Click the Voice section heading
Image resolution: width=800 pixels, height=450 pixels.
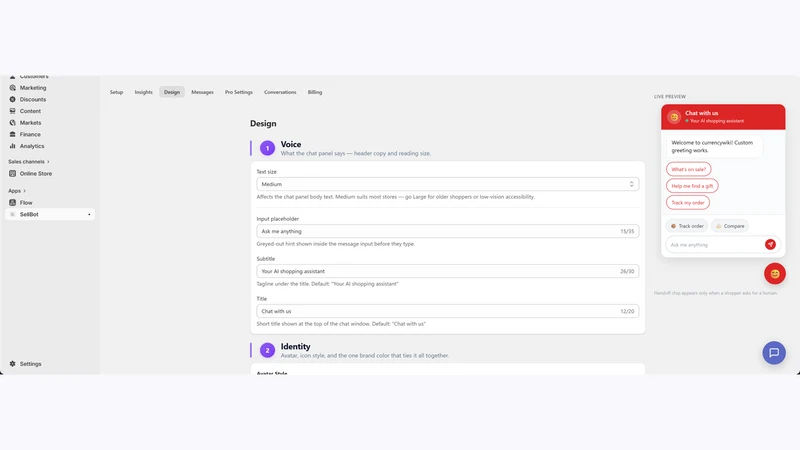291,144
